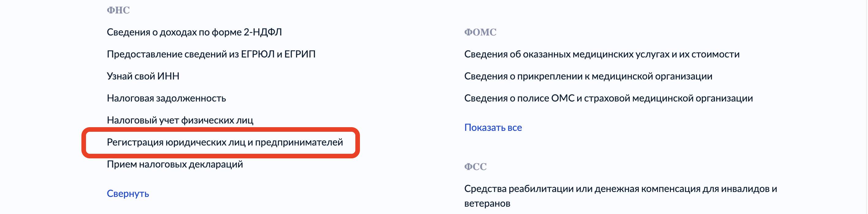Click the ФСС section heading
The width and height of the screenshot is (868, 214).
475,167
